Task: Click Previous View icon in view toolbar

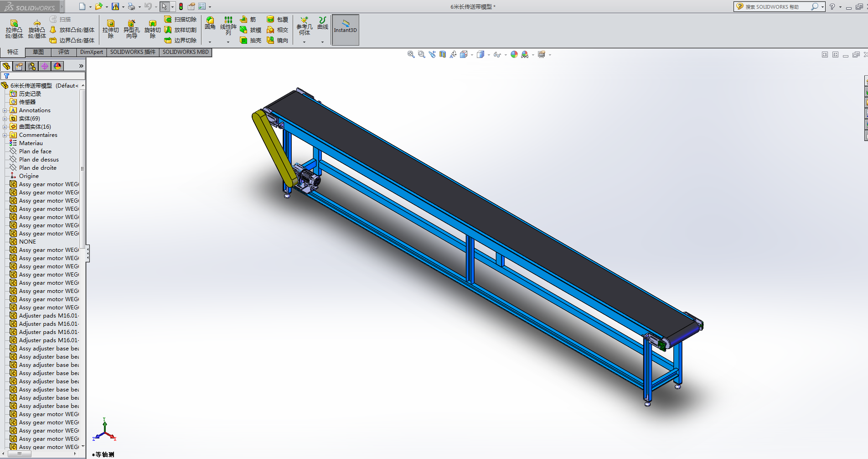Action: point(432,54)
